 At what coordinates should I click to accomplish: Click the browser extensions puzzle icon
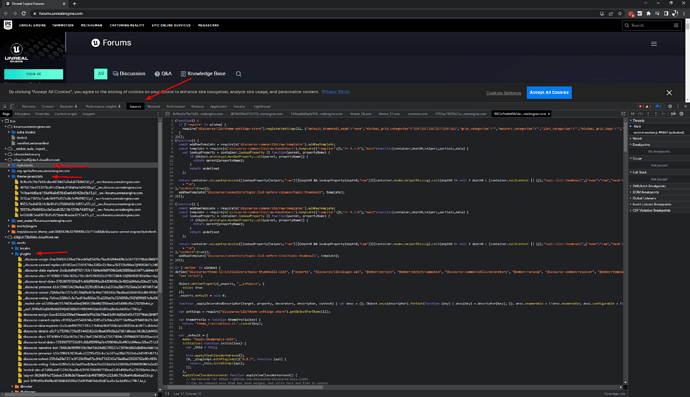pyautogui.click(x=649, y=14)
